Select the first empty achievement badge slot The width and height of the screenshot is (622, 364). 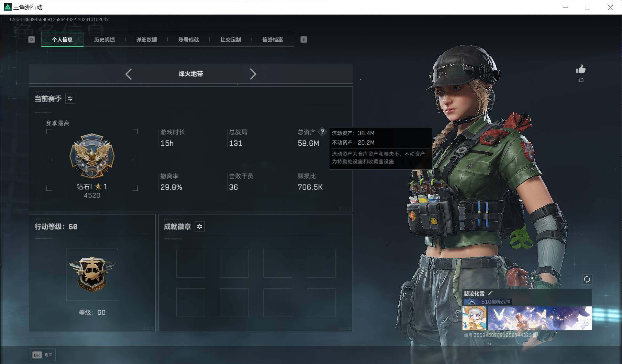coord(191,263)
